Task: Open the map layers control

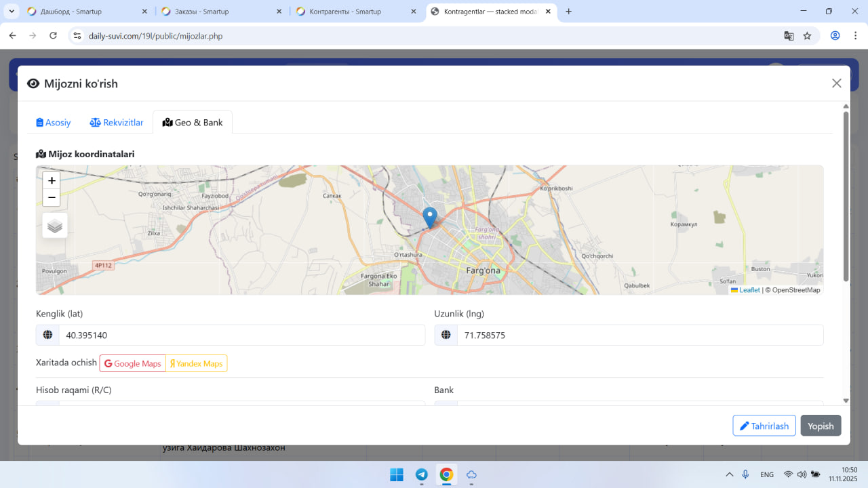Action: 55,226
